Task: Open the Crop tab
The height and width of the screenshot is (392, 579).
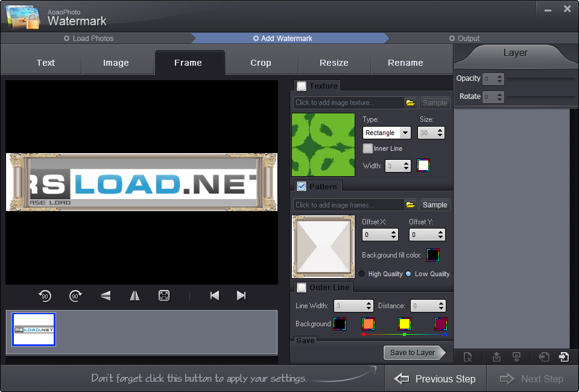Action: (261, 63)
